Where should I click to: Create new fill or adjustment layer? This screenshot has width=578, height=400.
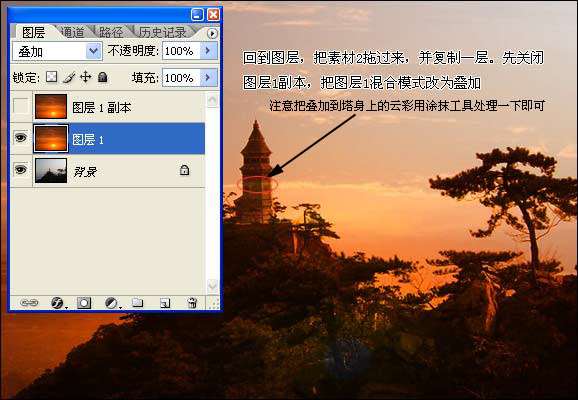[111, 303]
